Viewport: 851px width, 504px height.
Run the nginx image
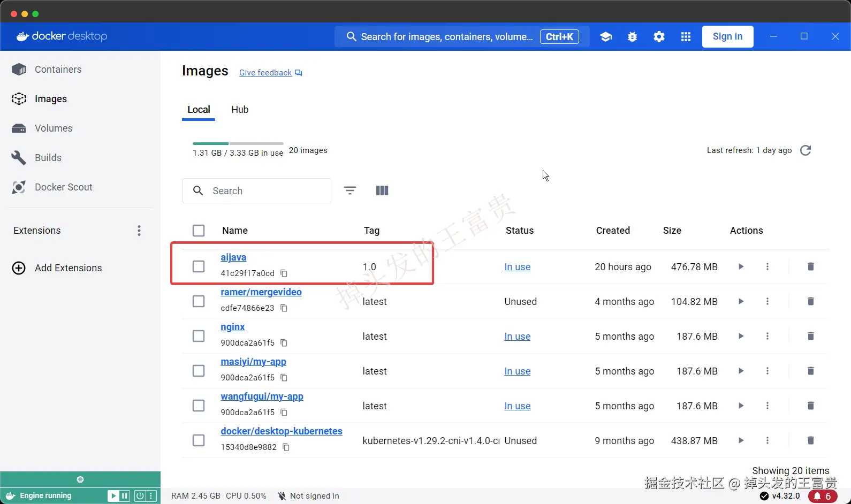tap(741, 336)
